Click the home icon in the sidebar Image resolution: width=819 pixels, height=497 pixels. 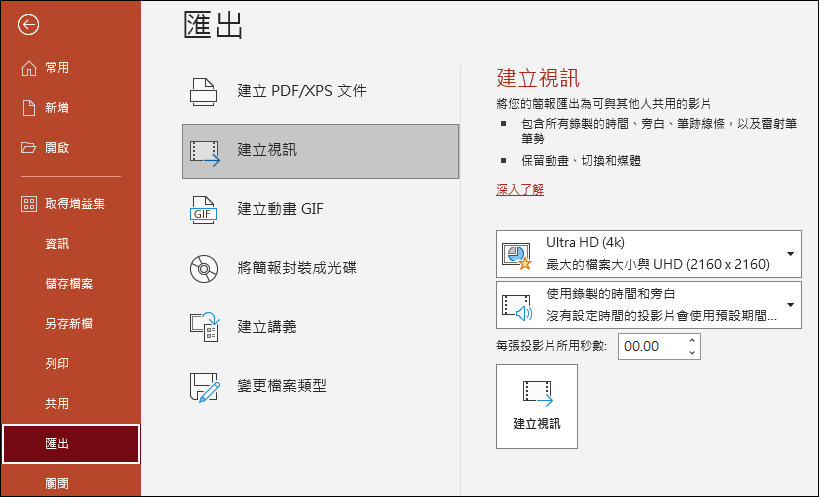point(29,68)
